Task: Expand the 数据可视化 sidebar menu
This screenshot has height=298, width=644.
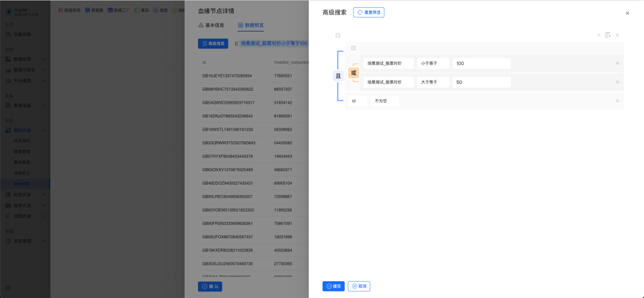Action: click(25, 70)
